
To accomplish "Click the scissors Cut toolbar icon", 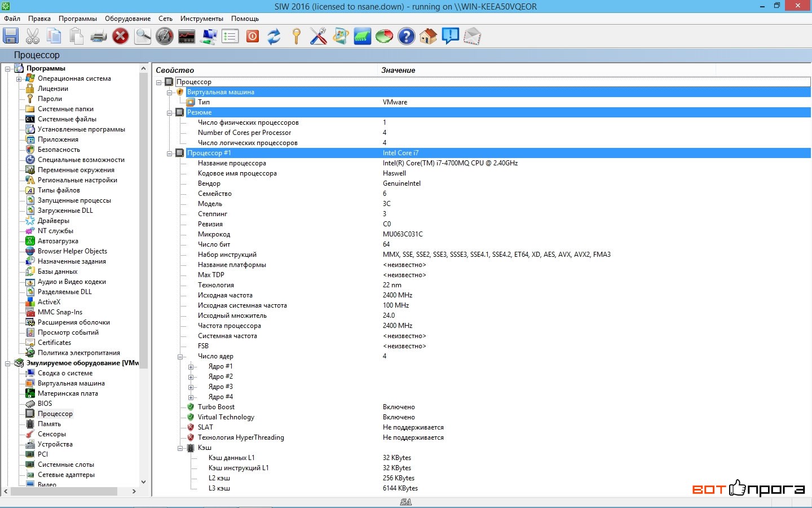I will pos(33,36).
